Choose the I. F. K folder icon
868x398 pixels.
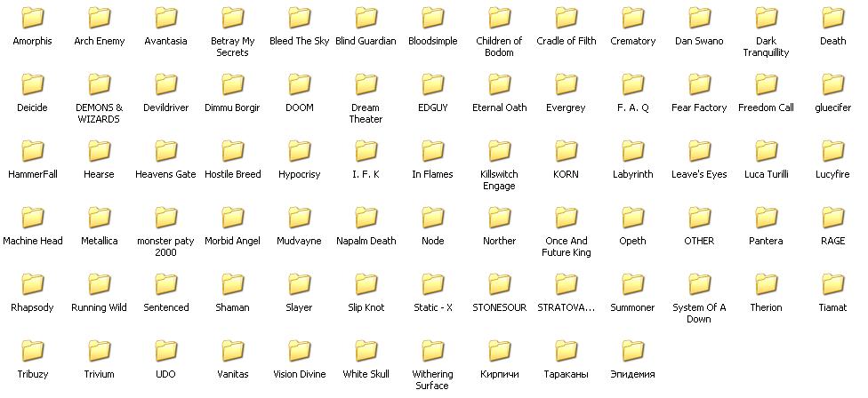click(366, 151)
